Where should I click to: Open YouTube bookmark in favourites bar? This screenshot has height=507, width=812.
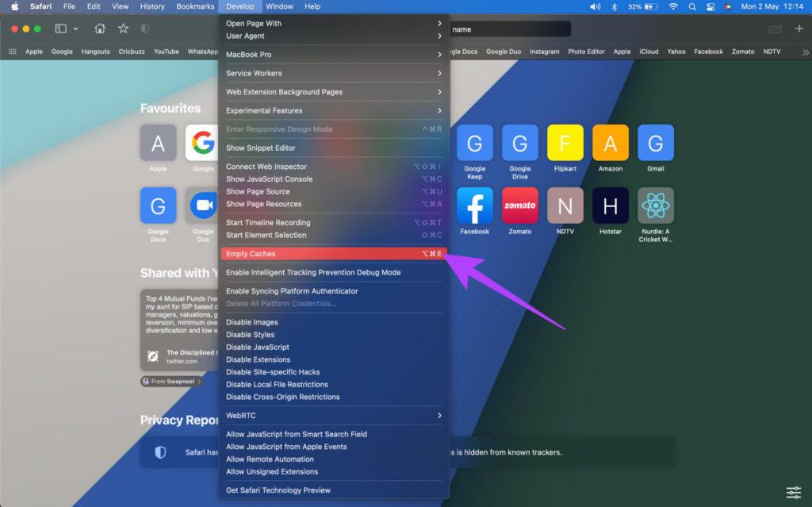pyautogui.click(x=167, y=52)
